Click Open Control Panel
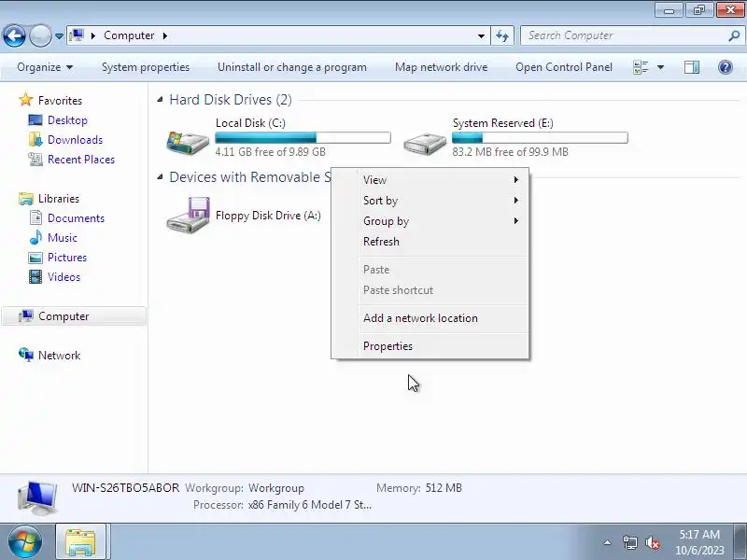The height and width of the screenshot is (560, 747). pos(564,67)
